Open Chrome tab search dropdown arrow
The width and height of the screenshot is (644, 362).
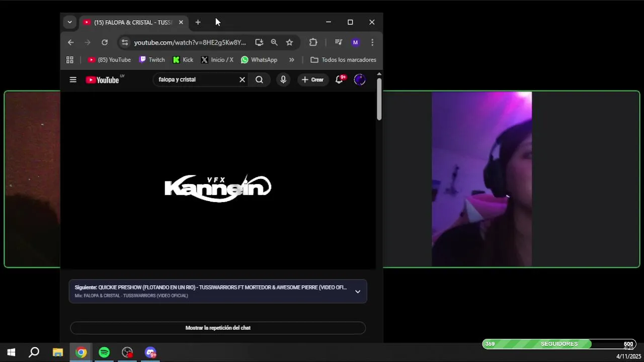(x=69, y=22)
